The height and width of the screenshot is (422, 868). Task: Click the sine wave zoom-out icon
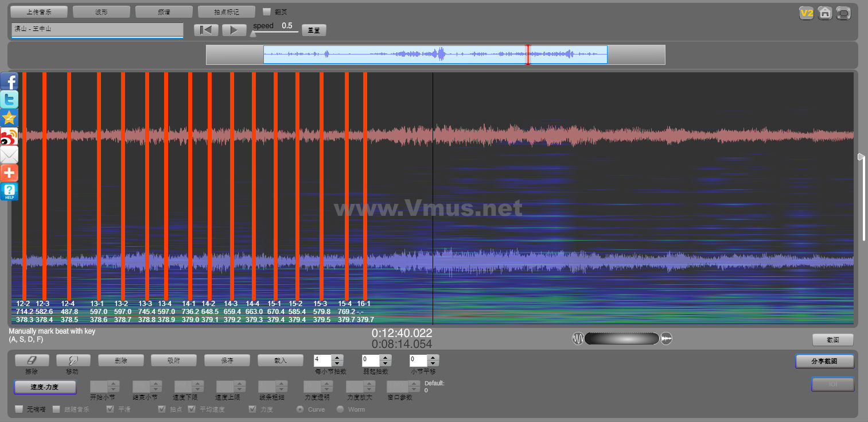578,339
